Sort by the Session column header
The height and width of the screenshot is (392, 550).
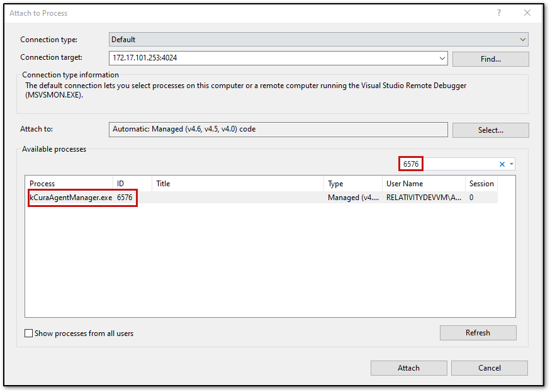tap(481, 183)
